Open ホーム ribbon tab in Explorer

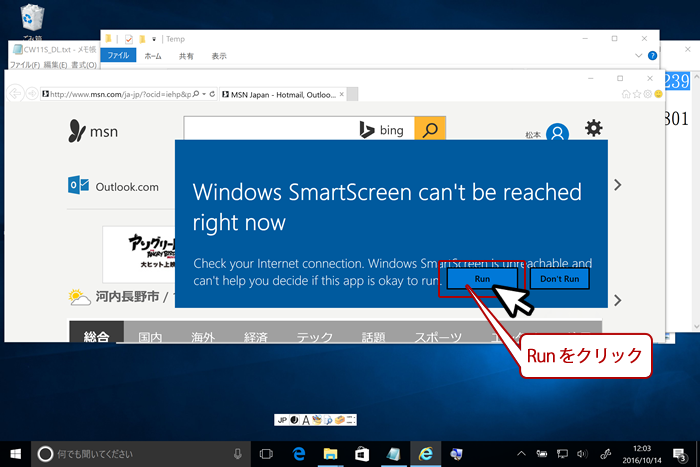[153, 56]
